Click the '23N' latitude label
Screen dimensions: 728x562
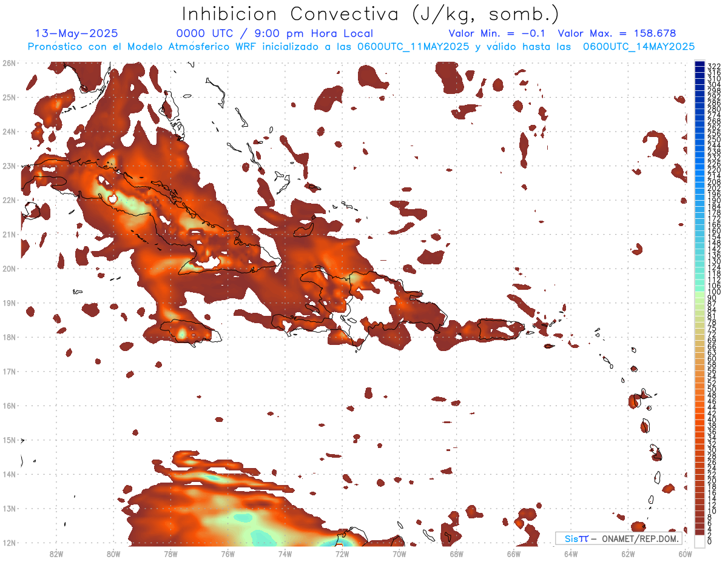9,166
